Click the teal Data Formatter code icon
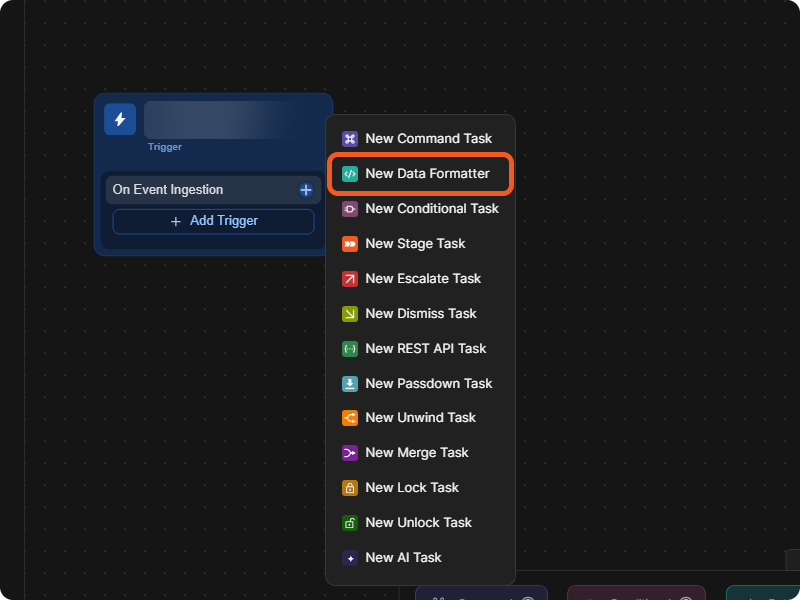800x600 pixels. [x=349, y=174]
